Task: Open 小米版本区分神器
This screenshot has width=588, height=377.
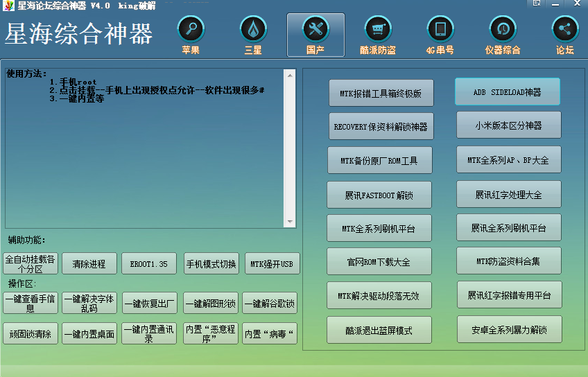Action: 508,125
